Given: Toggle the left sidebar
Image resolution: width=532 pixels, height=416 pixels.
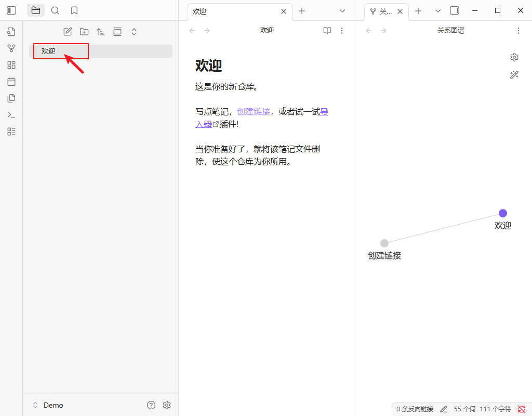Looking at the screenshot, I should pos(11,10).
